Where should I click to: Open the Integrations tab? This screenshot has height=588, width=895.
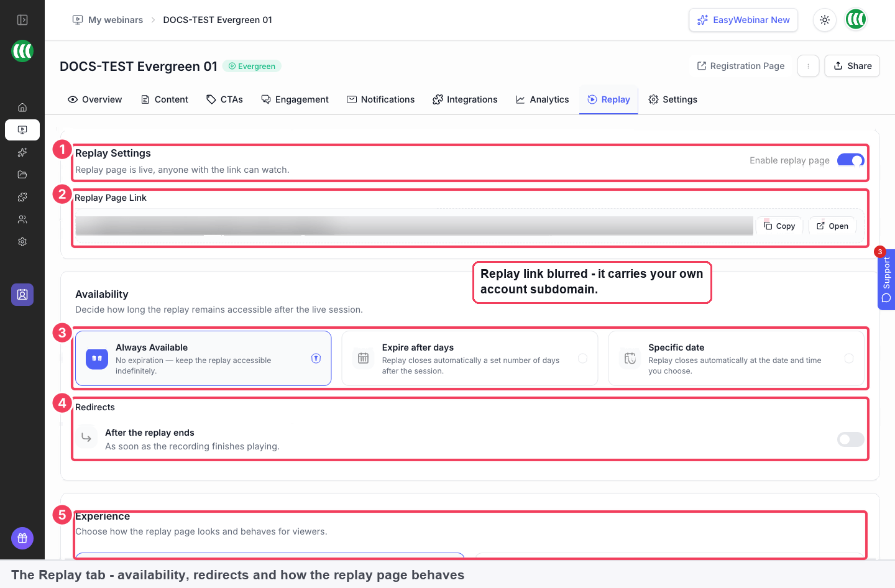pos(465,99)
